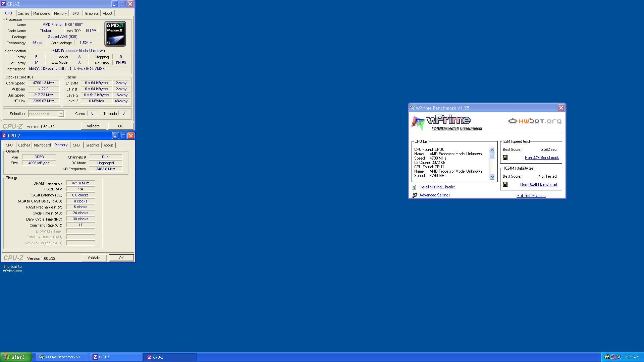
Task: Click the first CPU-Z taskbar button
Action: coord(116,357)
